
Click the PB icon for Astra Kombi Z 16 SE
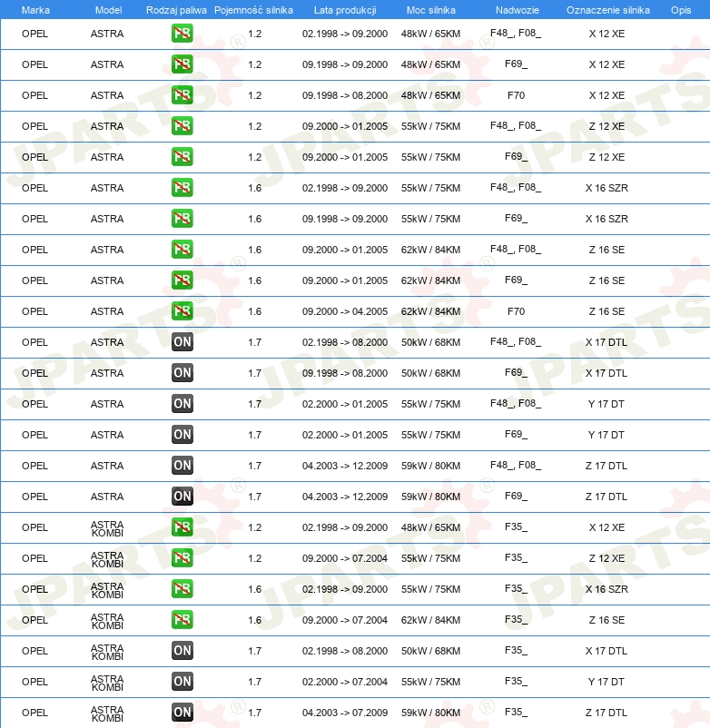tap(182, 620)
